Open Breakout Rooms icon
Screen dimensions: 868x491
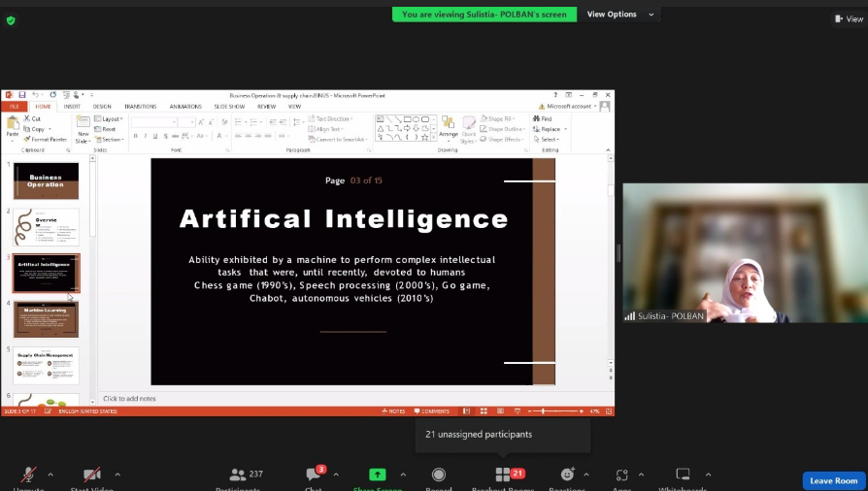(x=503, y=475)
